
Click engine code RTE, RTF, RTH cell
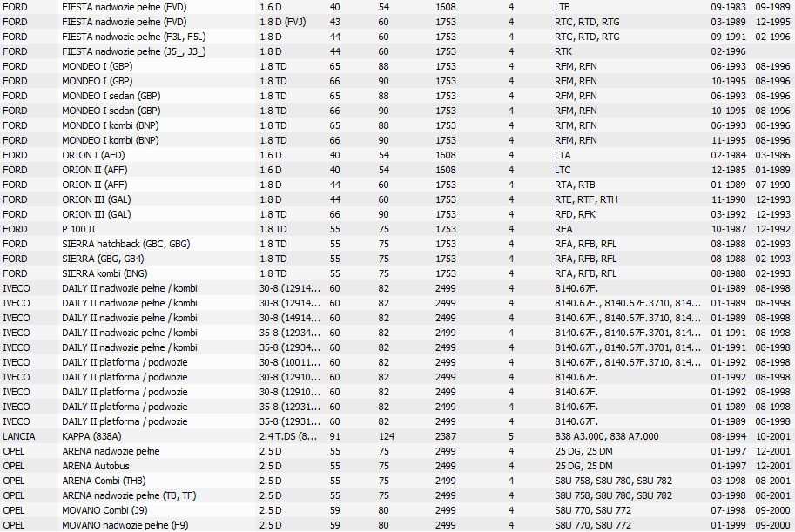(x=586, y=199)
